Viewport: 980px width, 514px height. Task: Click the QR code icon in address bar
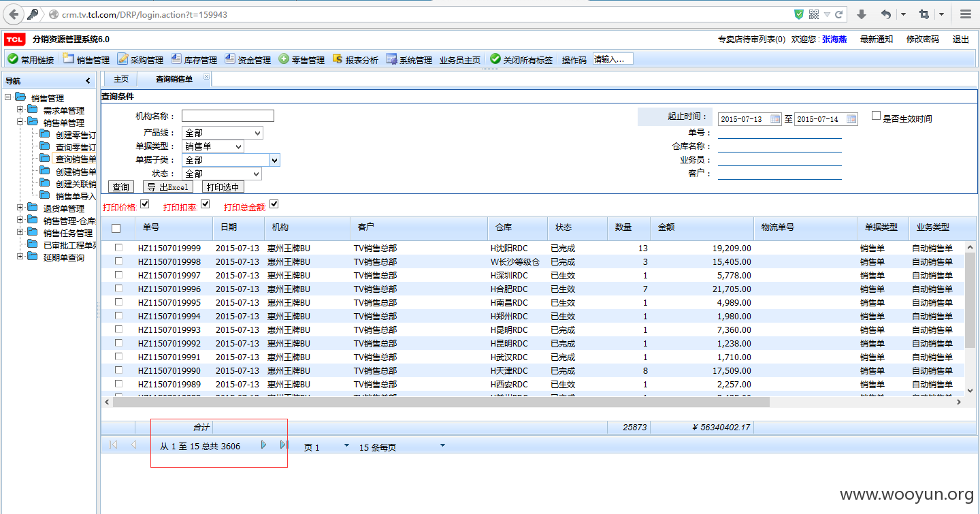(814, 14)
